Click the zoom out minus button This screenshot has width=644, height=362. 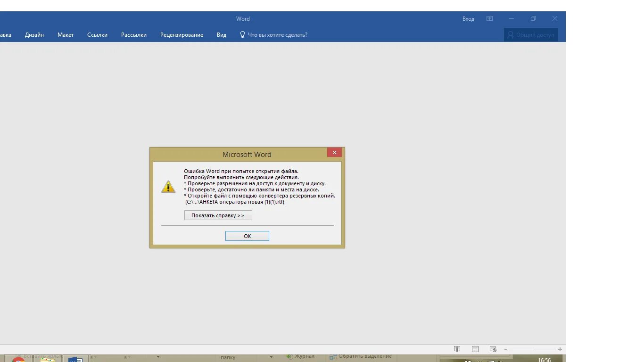[x=506, y=349]
